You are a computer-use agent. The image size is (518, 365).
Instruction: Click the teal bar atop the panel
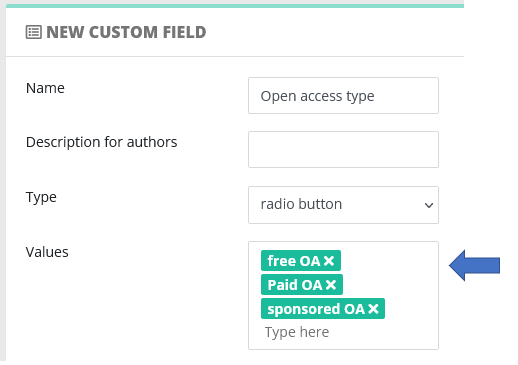235,6
